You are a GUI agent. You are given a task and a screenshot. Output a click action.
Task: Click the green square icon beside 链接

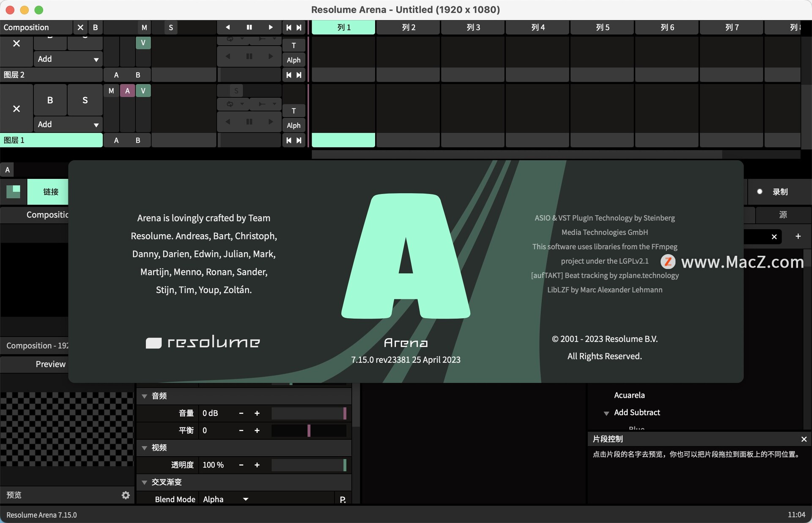click(14, 192)
